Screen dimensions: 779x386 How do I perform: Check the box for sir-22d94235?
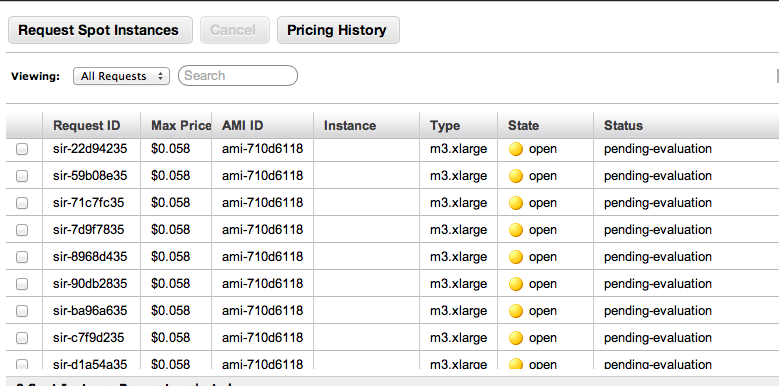pos(22,149)
